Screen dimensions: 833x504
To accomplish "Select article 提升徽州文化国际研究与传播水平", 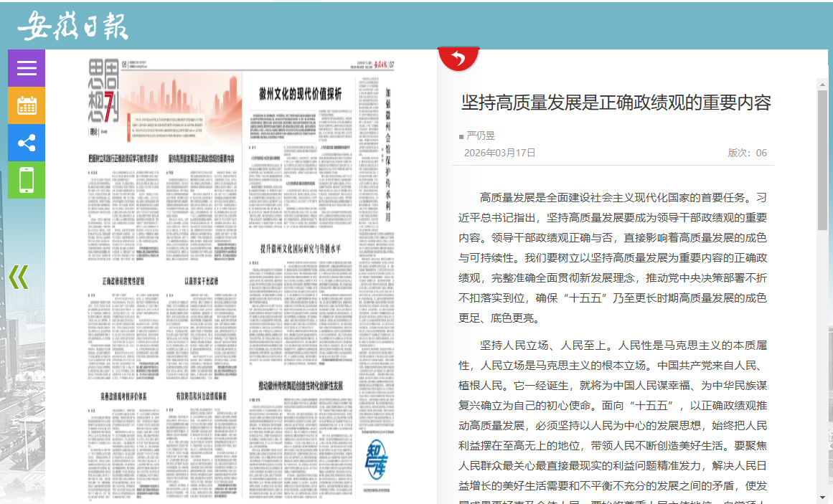I will tap(300, 249).
